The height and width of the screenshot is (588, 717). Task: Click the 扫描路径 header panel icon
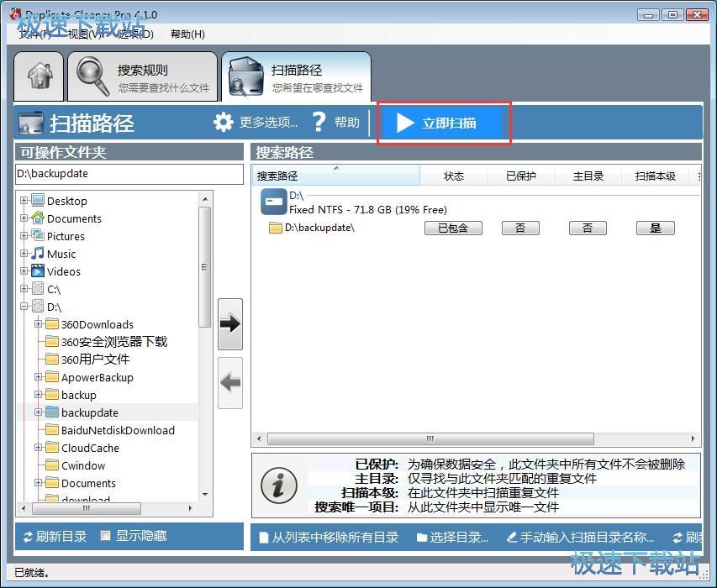(31, 123)
